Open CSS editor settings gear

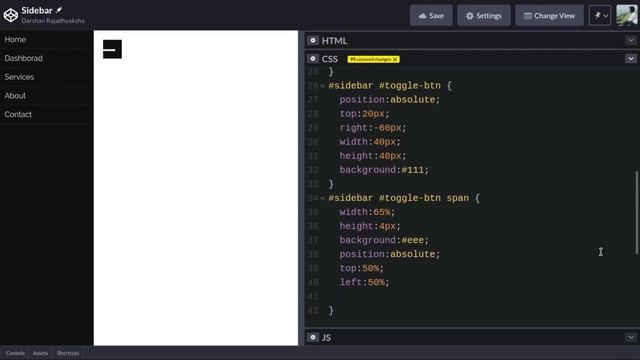tap(313, 59)
